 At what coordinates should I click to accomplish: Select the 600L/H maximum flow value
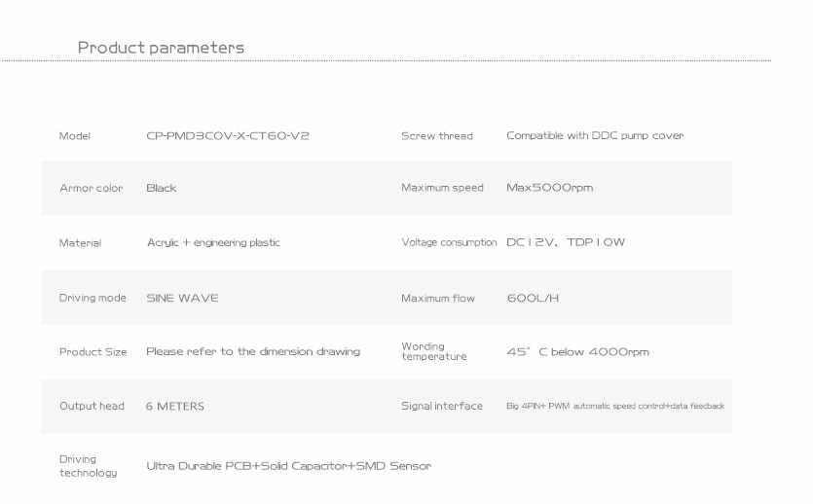coord(533,298)
